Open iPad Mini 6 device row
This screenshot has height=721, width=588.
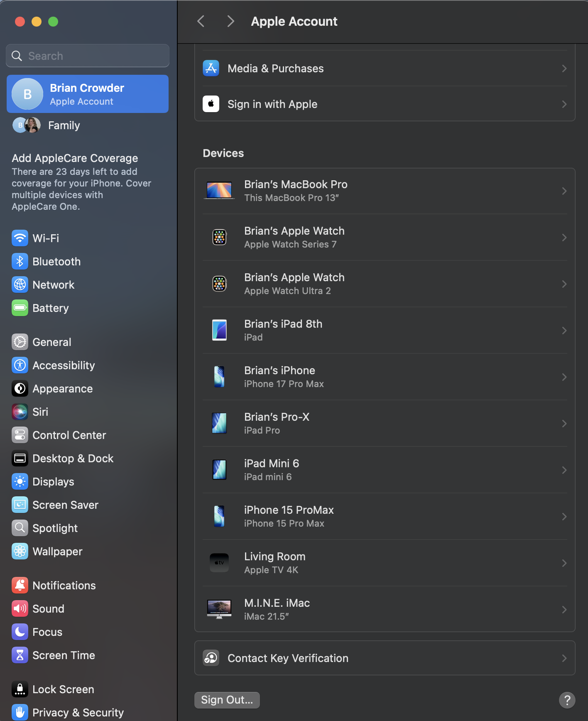click(385, 470)
